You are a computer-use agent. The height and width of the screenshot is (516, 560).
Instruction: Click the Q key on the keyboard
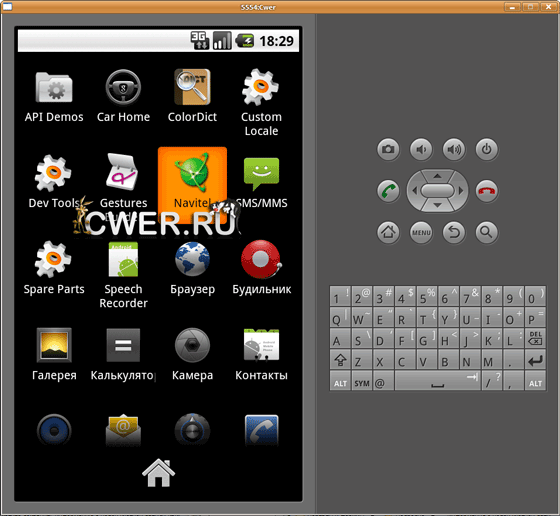tap(340, 317)
